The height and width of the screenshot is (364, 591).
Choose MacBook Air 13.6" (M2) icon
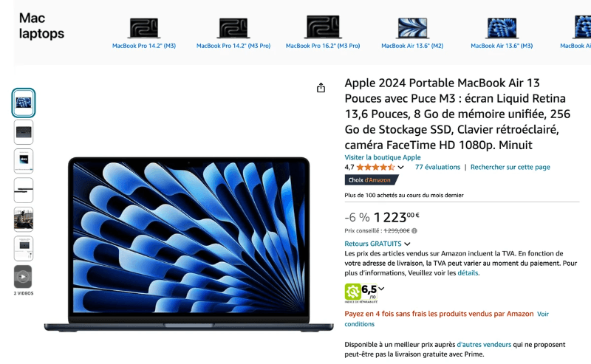tap(412, 28)
